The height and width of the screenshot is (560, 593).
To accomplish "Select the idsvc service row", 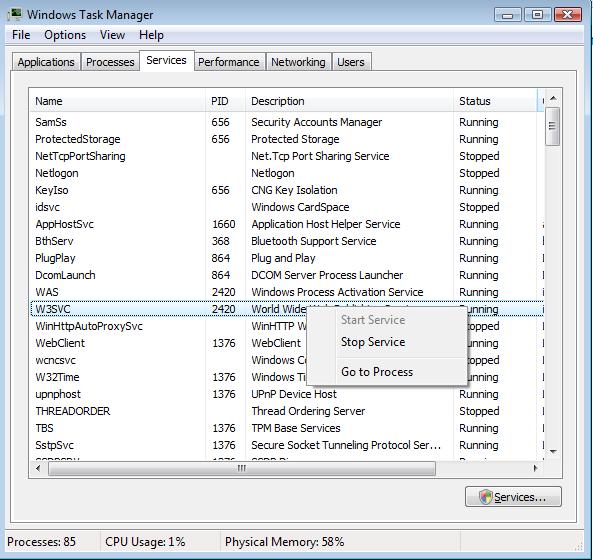I will point(286,207).
